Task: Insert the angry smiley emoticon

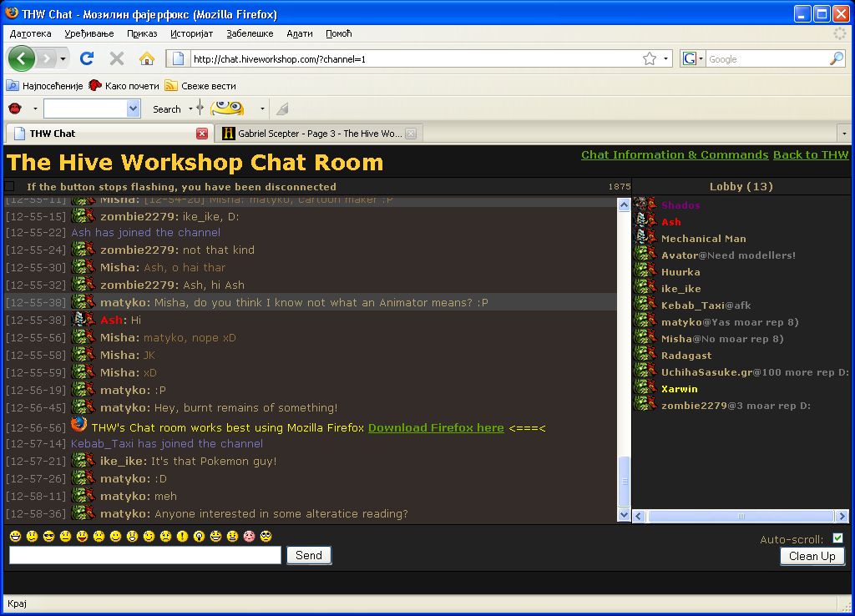Action: click(x=232, y=537)
